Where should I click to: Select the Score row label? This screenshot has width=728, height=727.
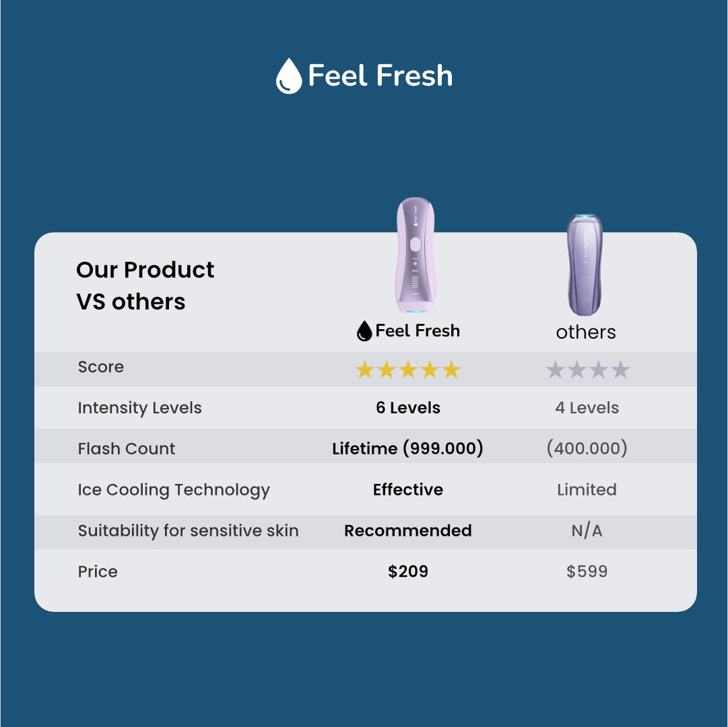coord(101,367)
